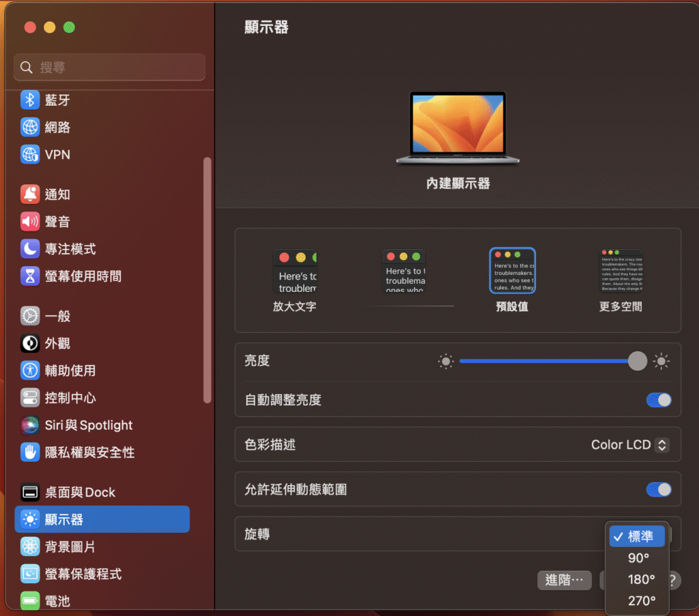Click the 搜尋 search field
Screen dimensions: 699x616
coord(109,68)
